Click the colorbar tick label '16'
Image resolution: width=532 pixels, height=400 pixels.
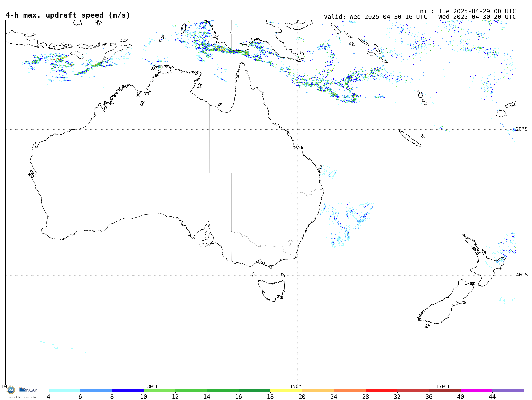pyautogui.click(x=239, y=397)
